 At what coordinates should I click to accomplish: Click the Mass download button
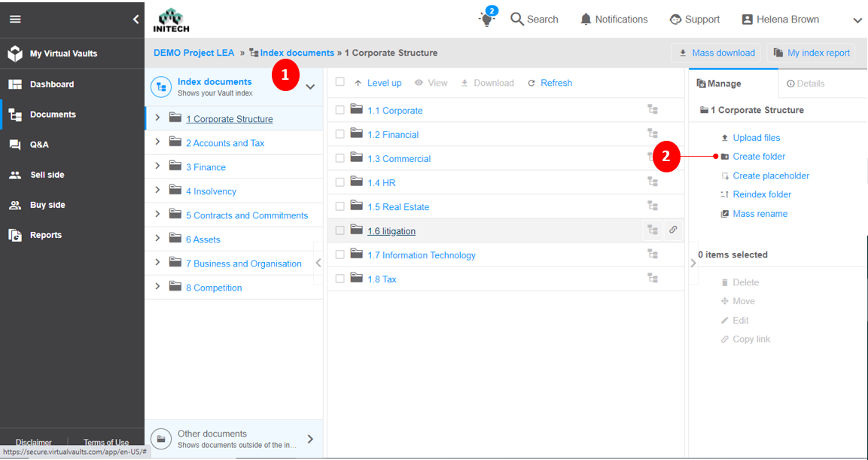pyautogui.click(x=716, y=53)
